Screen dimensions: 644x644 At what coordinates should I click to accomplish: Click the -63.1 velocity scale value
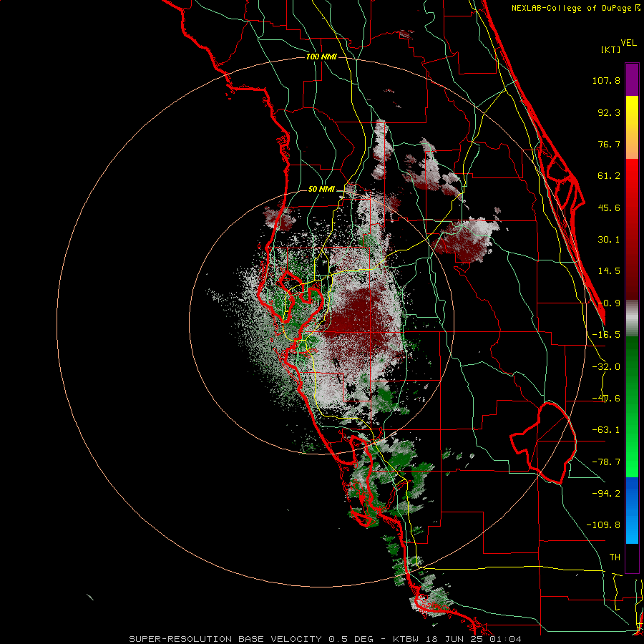point(606,430)
